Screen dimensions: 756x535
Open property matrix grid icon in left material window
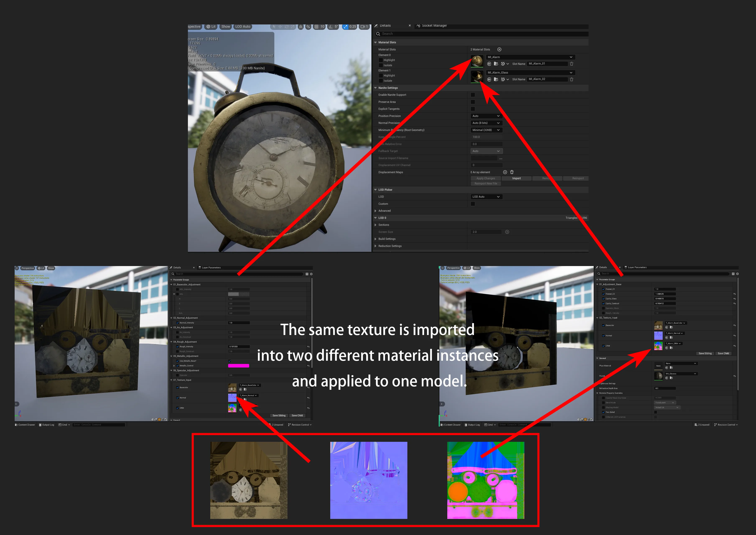click(x=307, y=274)
